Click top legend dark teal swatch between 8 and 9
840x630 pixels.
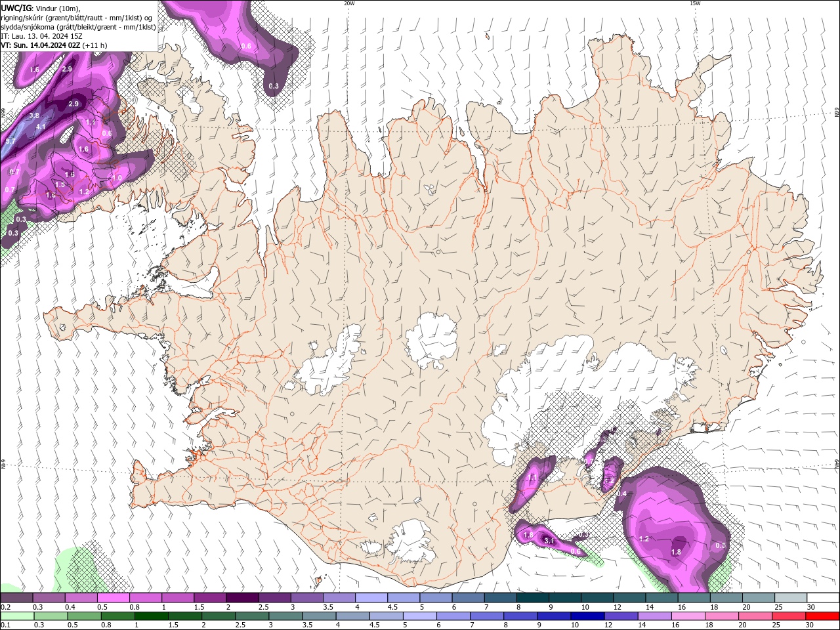point(532,598)
